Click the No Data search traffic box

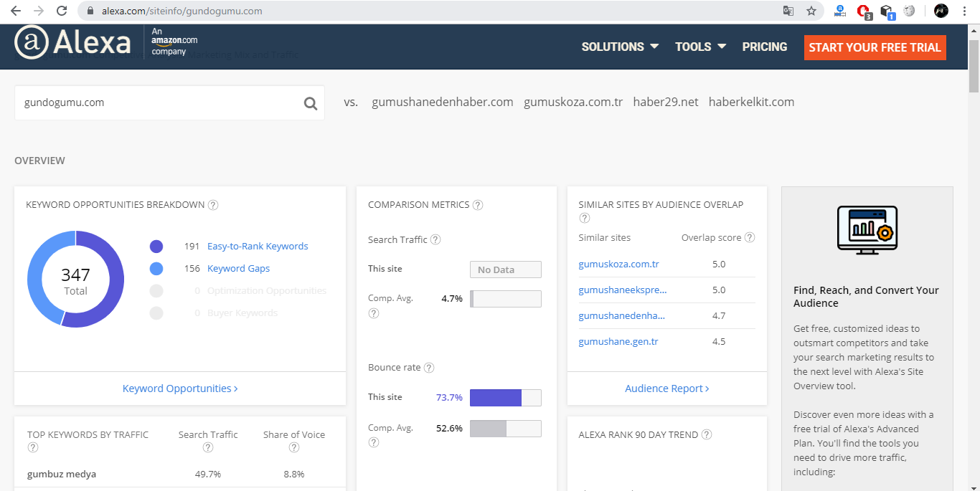(x=505, y=270)
